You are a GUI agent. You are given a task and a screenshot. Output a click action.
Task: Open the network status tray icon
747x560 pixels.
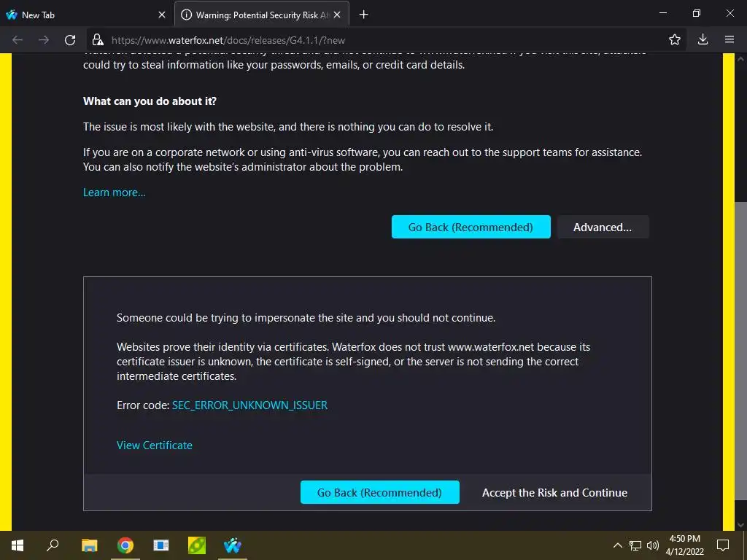[x=635, y=545]
